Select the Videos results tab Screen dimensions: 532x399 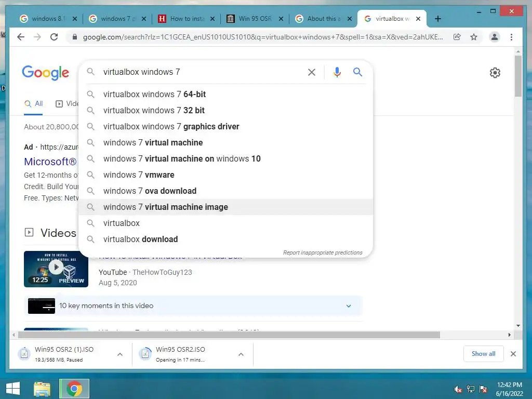(x=67, y=104)
